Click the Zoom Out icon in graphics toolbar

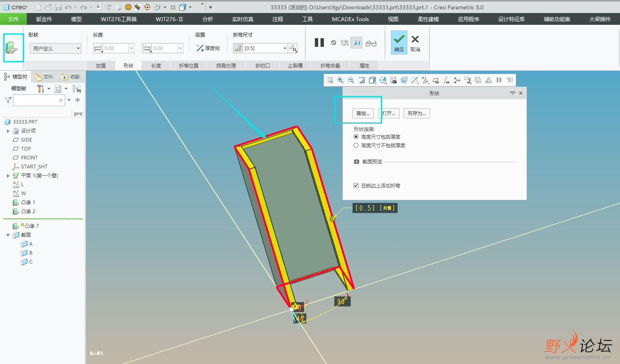pyautogui.click(x=351, y=80)
